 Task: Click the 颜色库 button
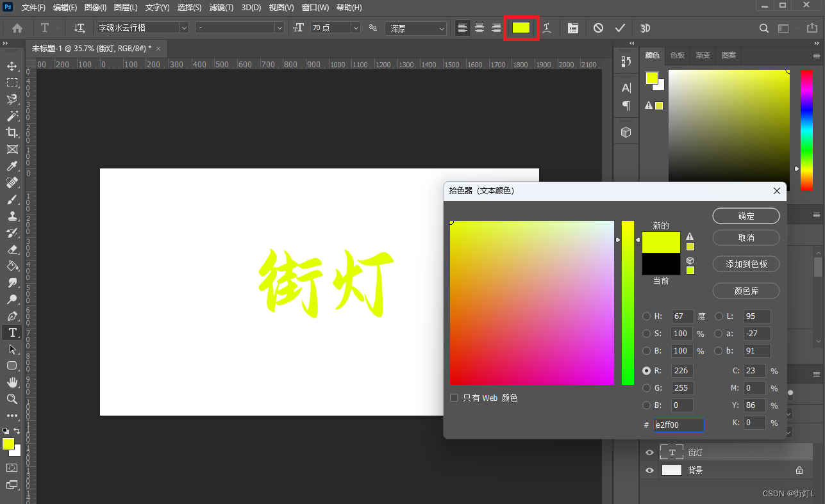tap(746, 291)
